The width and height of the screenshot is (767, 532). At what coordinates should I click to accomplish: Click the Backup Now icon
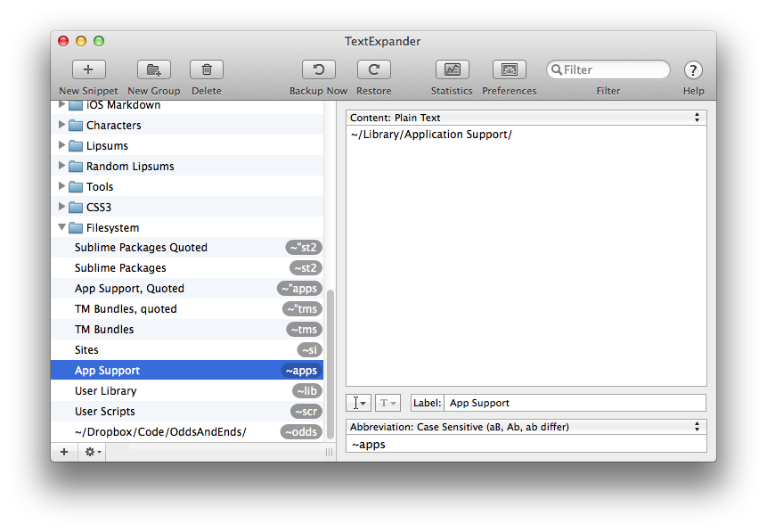pos(318,70)
